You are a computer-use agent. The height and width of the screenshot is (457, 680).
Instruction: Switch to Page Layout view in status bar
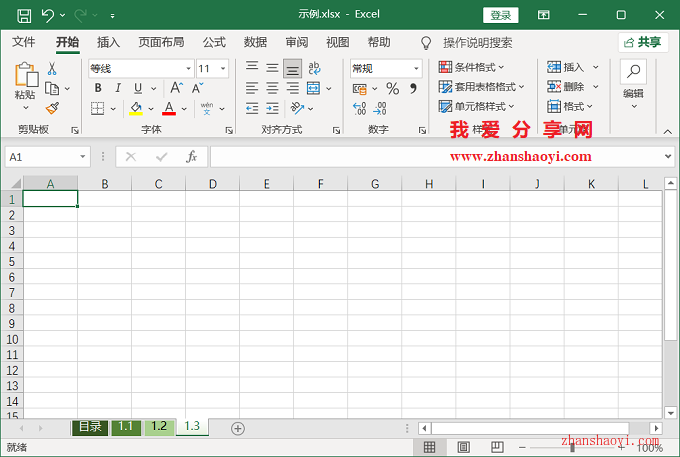463,447
